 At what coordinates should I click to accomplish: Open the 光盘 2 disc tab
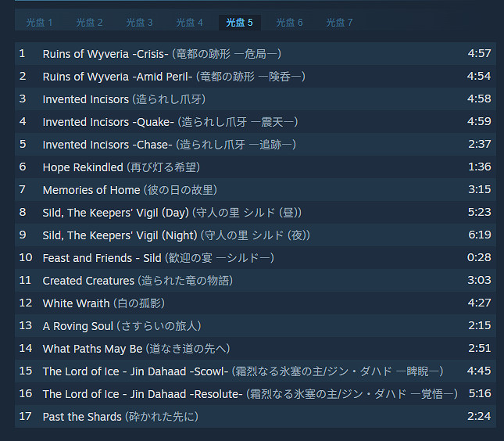89,23
